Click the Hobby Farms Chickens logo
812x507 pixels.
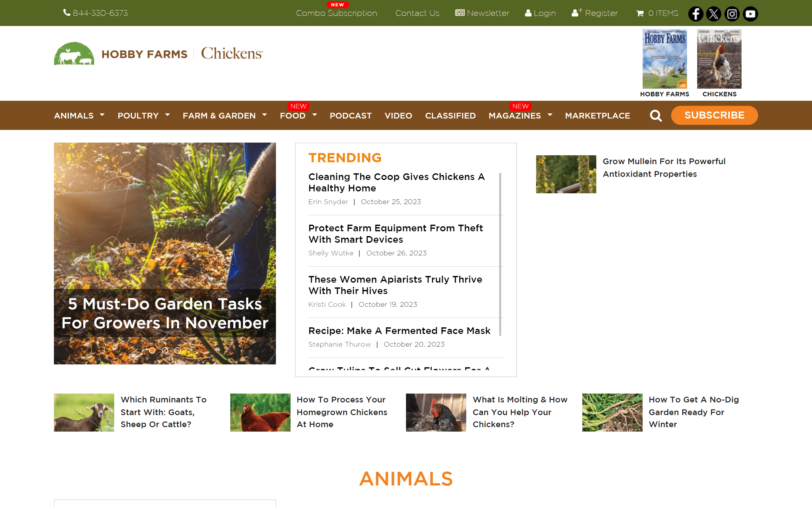tap(158, 54)
